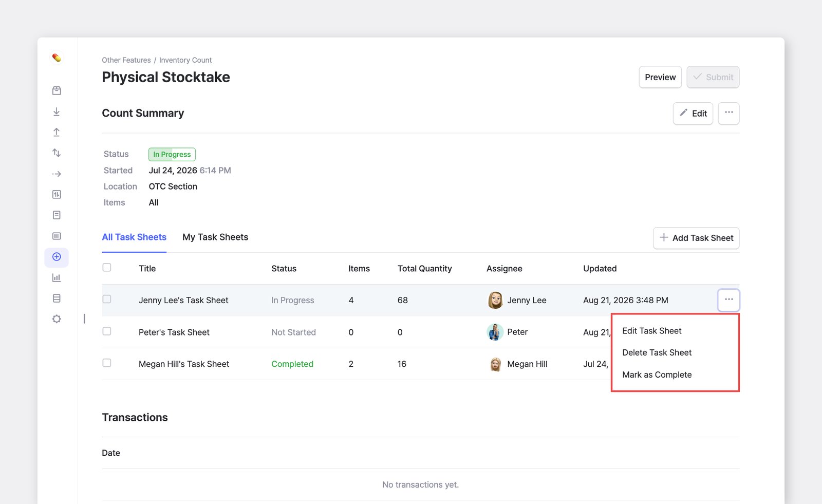Click Megan Hill's avatar in Assignee column

click(x=495, y=364)
